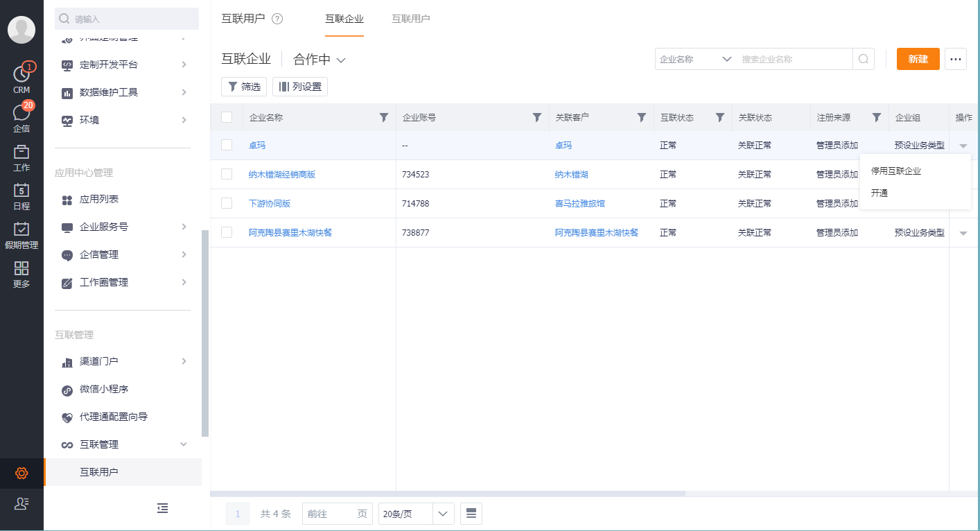
Task: Click the user avatar picture
Action: (21, 30)
